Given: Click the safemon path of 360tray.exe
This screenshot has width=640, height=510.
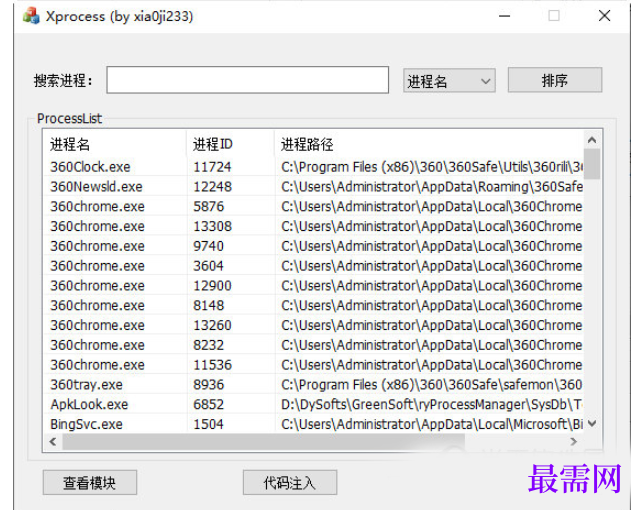Looking at the screenshot, I should pos(431,384).
